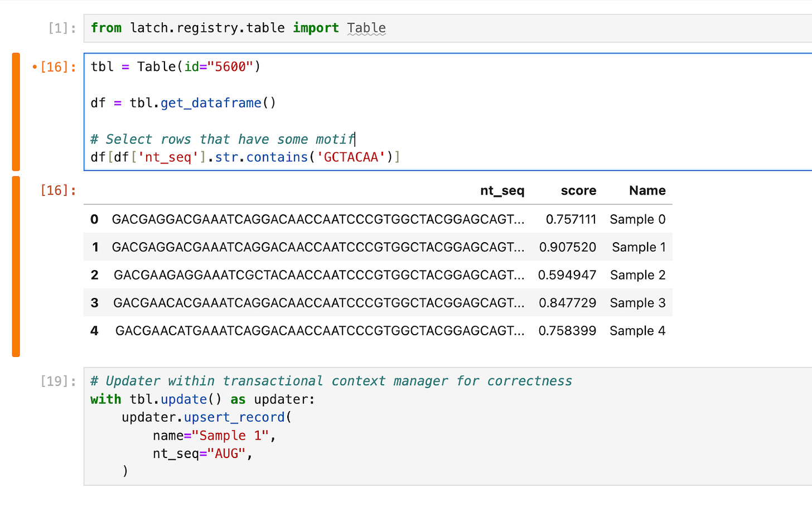Click the df = tbl.get_dataframe() line
Viewport: 812px width, 530px height.
(x=183, y=103)
